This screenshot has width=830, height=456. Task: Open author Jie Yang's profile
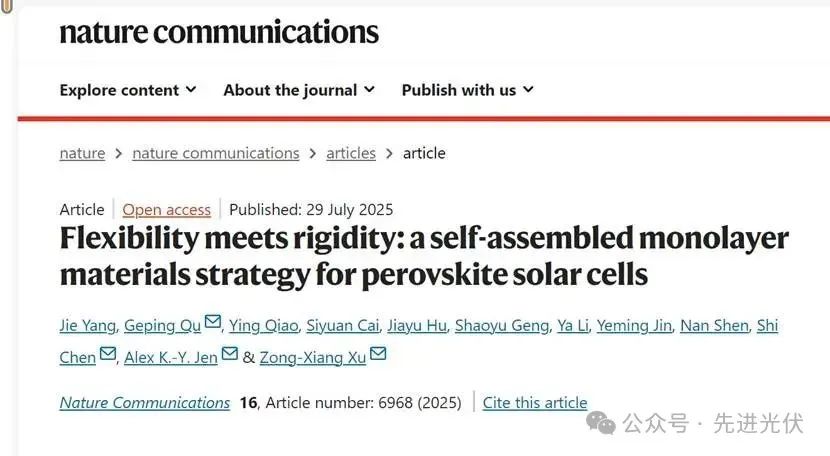87,325
